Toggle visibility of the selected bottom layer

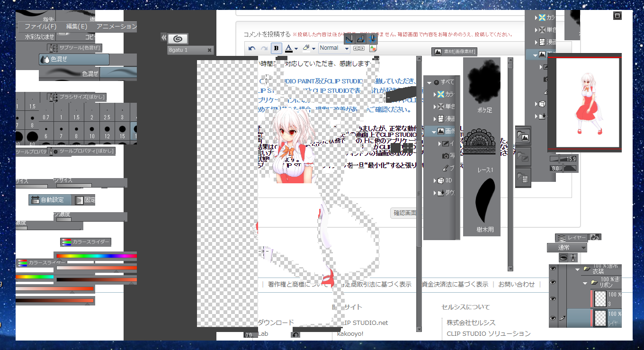[x=553, y=318]
